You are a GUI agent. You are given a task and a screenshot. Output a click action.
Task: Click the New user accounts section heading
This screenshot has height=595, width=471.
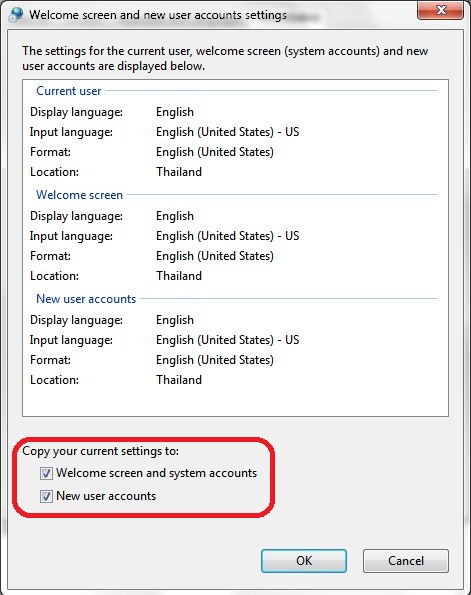(86, 299)
